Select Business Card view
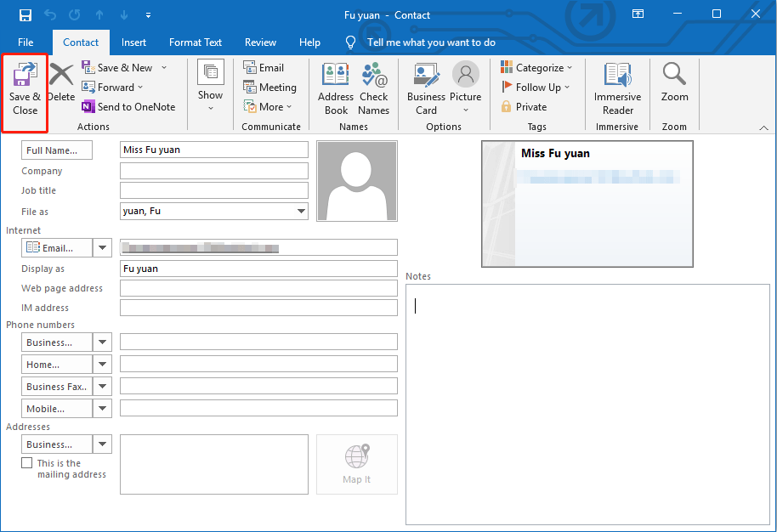Viewport: 777px width, 532px height. pos(425,88)
